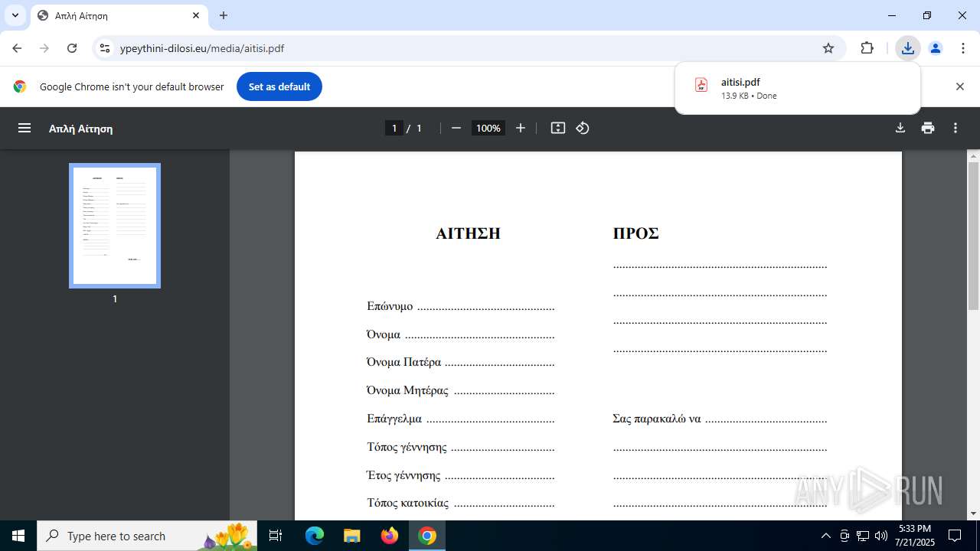The width and height of the screenshot is (980, 551).
Task: Toggle the PDF sidebar menu icon
Action: coord(24,129)
